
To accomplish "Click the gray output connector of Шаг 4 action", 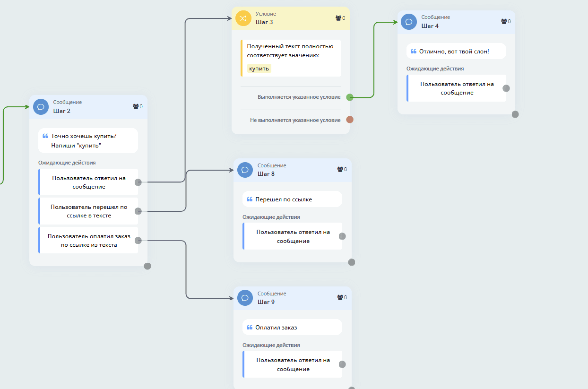I will pyautogui.click(x=506, y=88).
